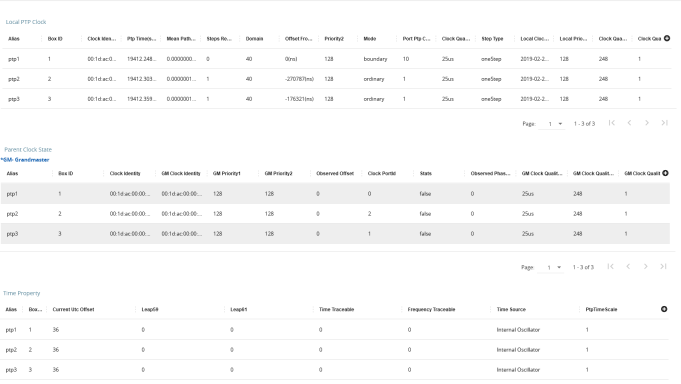Click the Local PTP Clock section title
Screen dimensions: 681x384
tap(26, 22)
